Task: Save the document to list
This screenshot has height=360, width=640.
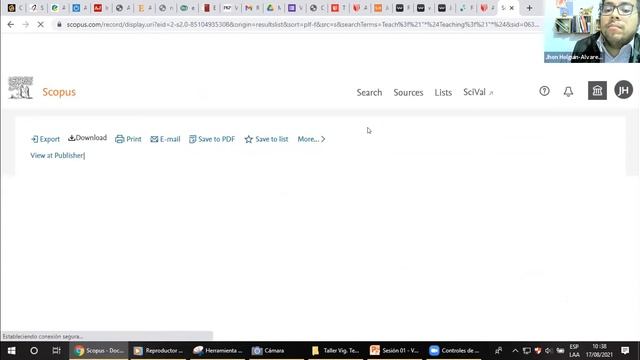Action: (266, 139)
